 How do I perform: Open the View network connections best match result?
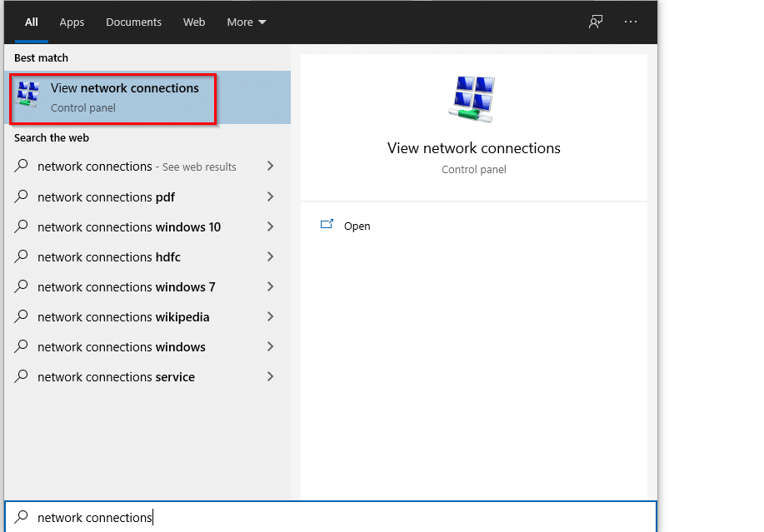147,97
